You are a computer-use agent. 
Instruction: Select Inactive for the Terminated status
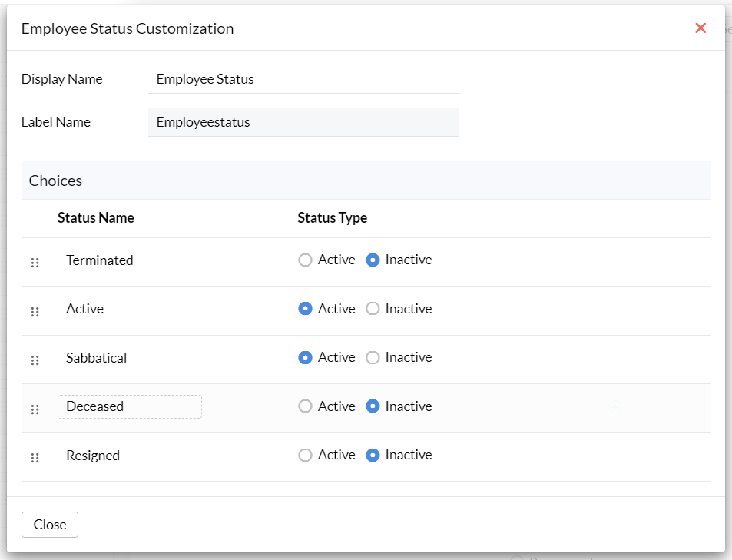pyautogui.click(x=373, y=260)
